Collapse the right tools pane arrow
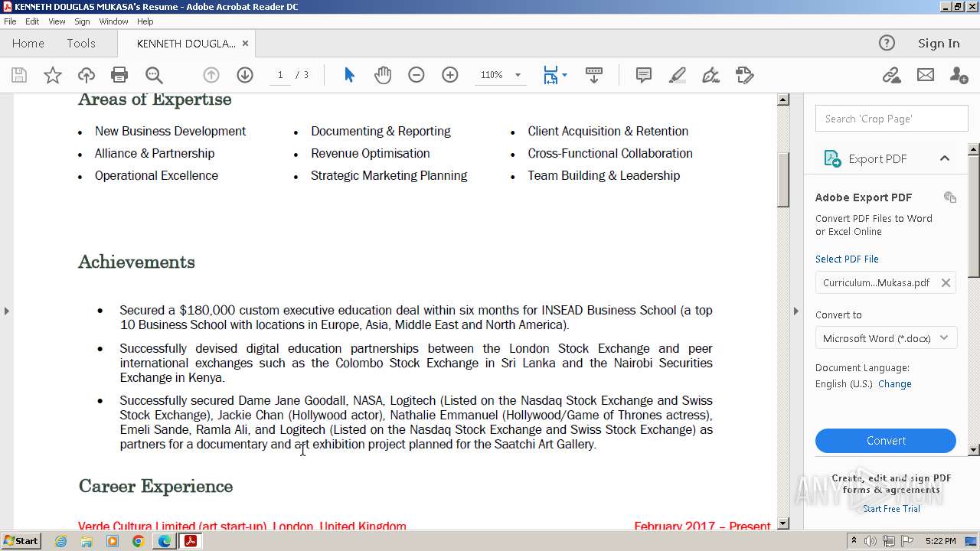Screen dimensions: 980x551 point(795,311)
